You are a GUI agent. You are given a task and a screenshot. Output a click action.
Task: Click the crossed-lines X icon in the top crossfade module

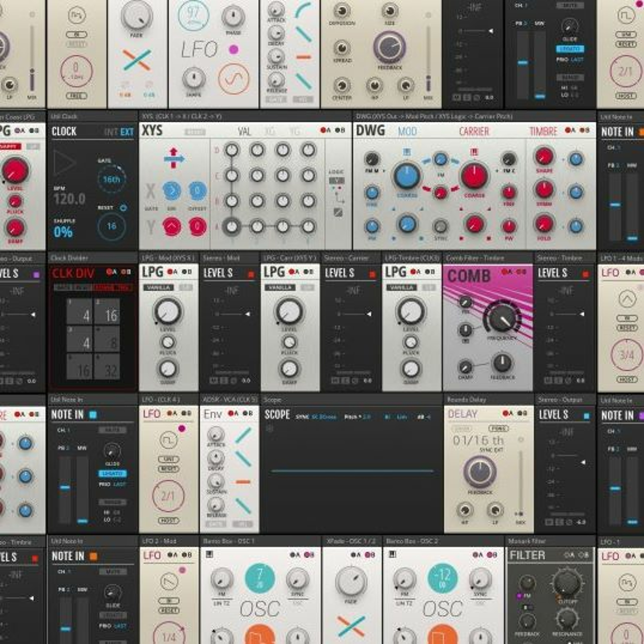tap(137, 60)
